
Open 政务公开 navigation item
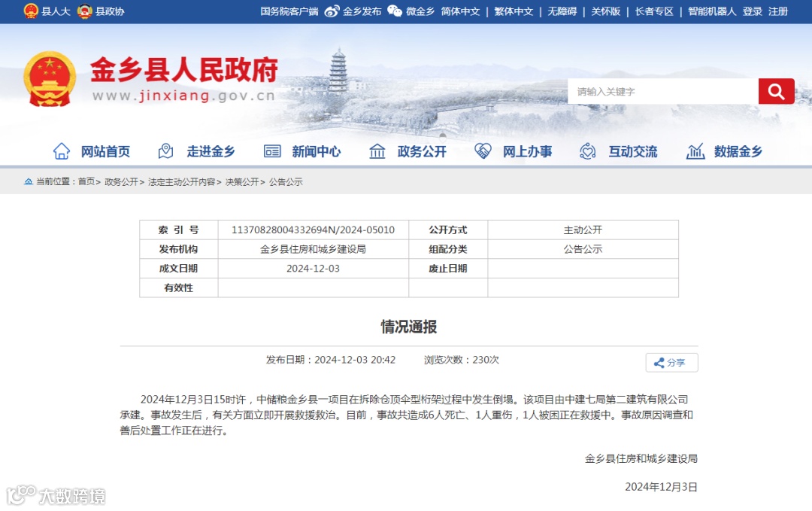[x=422, y=151]
